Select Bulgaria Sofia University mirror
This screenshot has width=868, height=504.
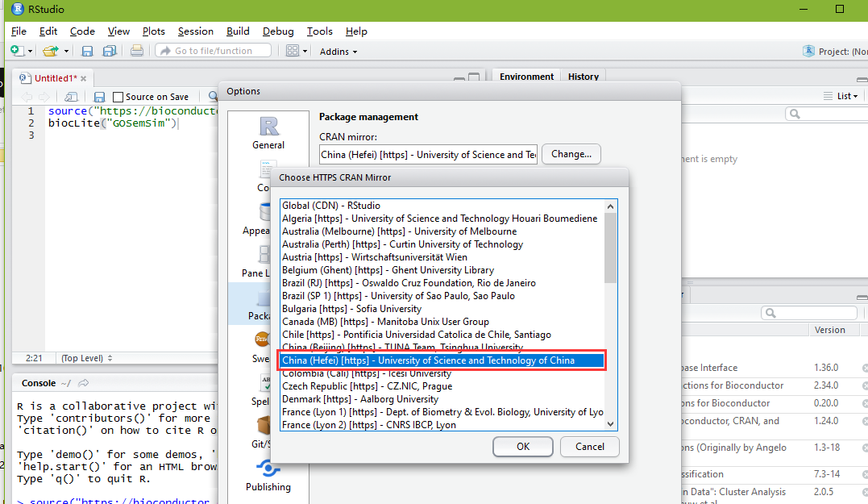click(x=442, y=309)
